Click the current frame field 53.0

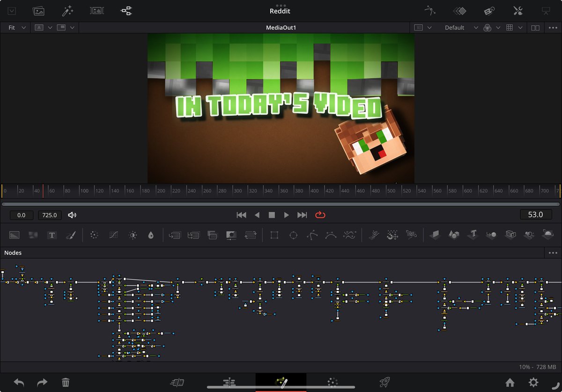[535, 215]
